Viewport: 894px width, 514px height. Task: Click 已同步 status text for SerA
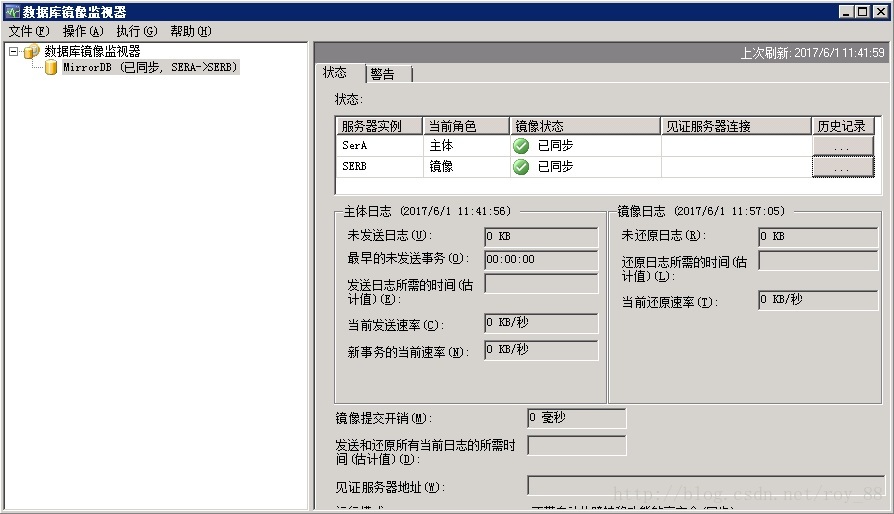point(555,146)
